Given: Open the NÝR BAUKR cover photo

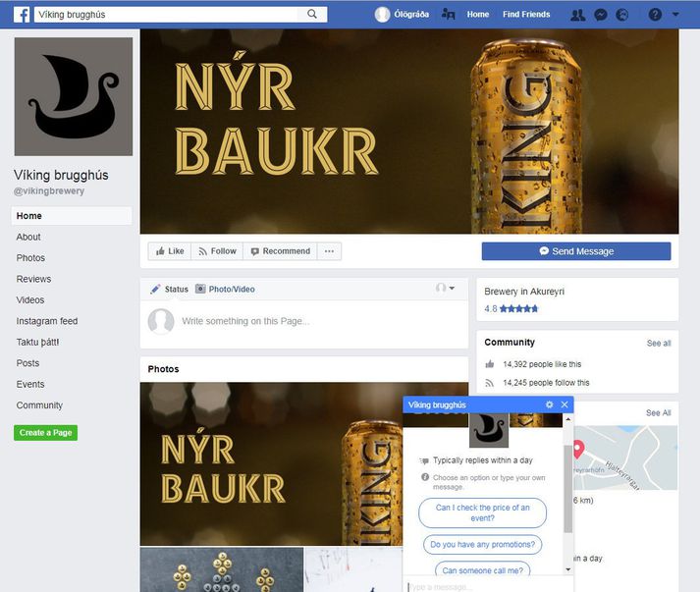Looking at the screenshot, I should coord(409,132).
